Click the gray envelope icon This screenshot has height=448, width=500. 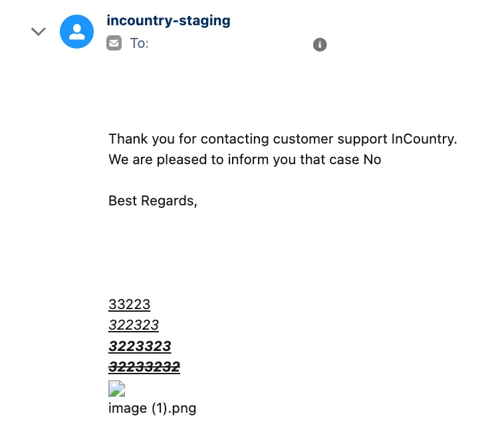pos(114,44)
